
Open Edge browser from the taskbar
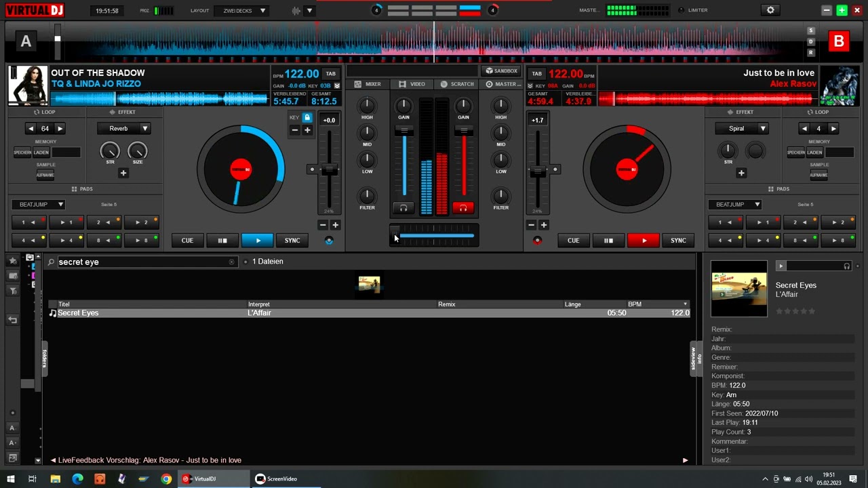pos(77,479)
